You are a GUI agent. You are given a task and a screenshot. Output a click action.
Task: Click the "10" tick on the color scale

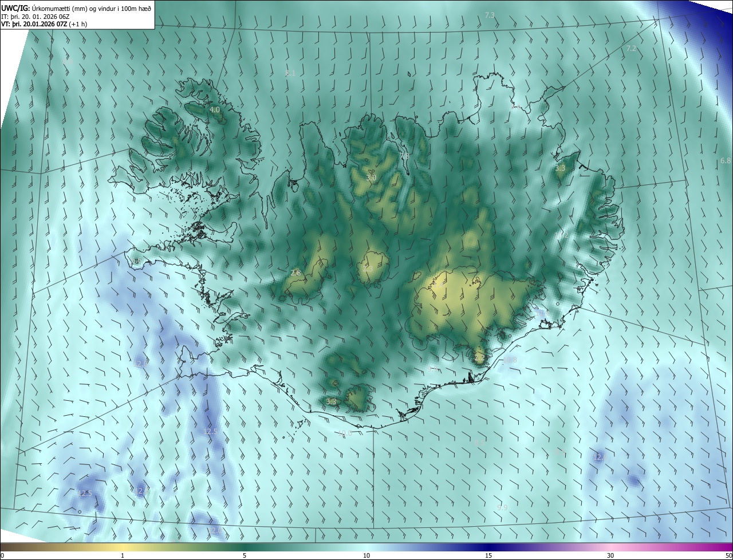[x=366, y=555]
